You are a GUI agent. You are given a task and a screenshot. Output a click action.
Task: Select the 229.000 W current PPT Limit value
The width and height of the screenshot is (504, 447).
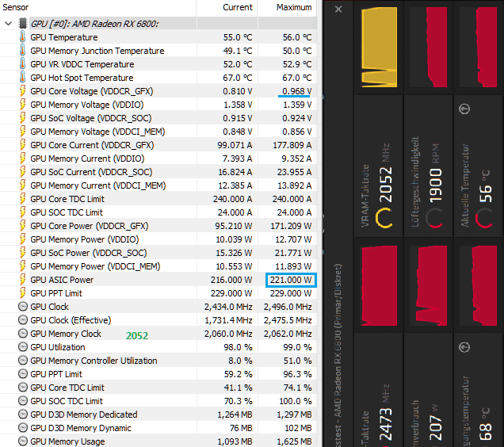click(x=231, y=293)
